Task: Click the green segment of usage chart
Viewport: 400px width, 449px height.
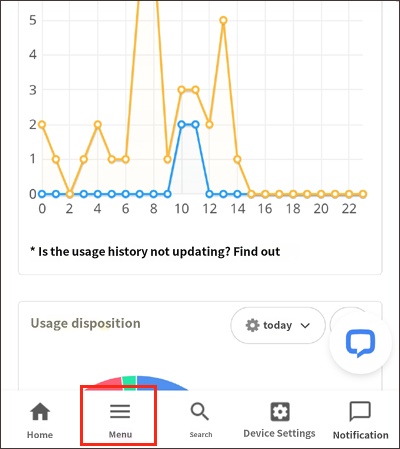Action: pos(129,381)
